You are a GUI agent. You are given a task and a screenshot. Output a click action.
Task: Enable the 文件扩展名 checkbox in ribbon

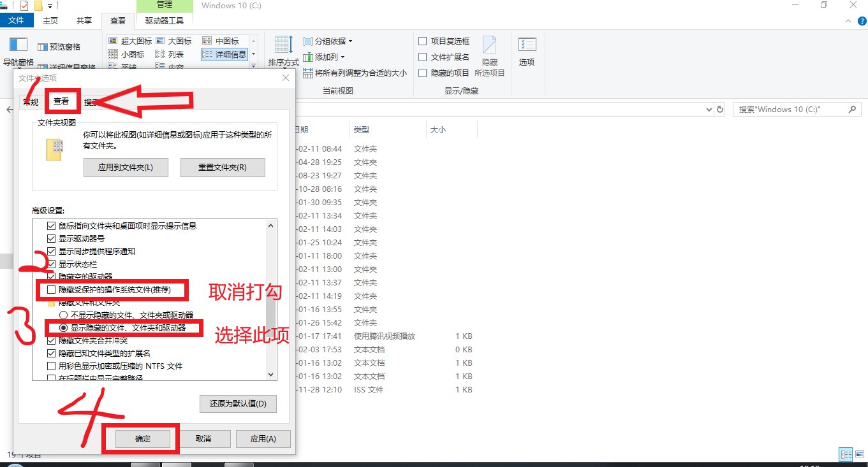tap(423, 57)
